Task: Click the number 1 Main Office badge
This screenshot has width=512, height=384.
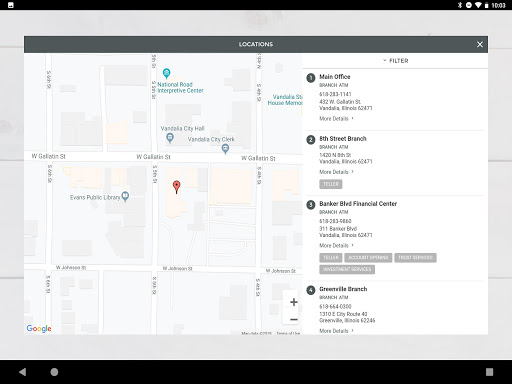Action: pyautogui.click(x=311, y=78)
